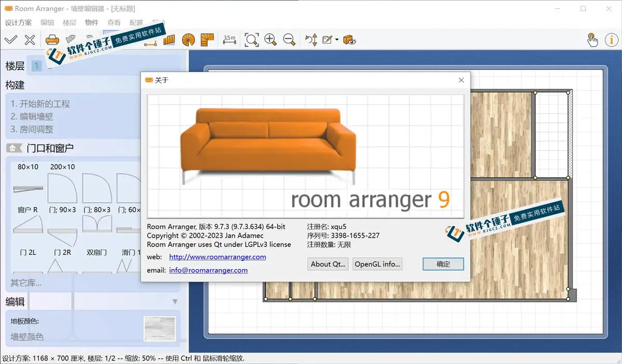Click the OpenGL info... button
Viewport: 622px width, 364px height.
click(377, 264)
